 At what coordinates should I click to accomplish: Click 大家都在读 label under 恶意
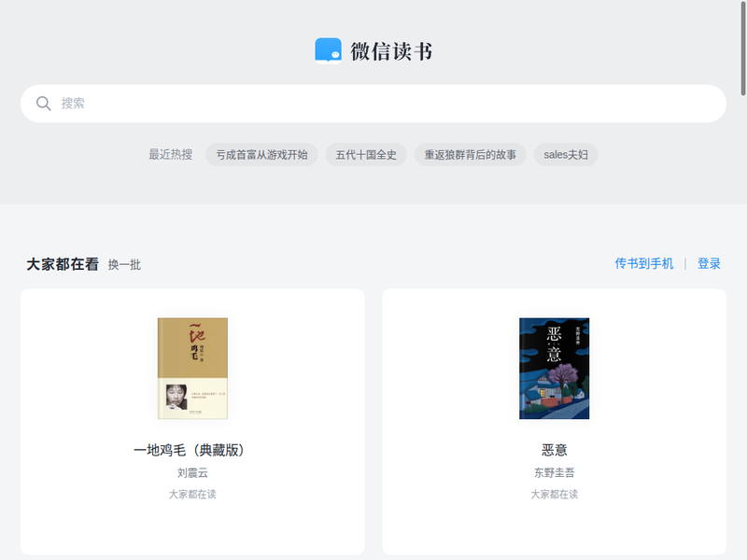tap(554, 495)
